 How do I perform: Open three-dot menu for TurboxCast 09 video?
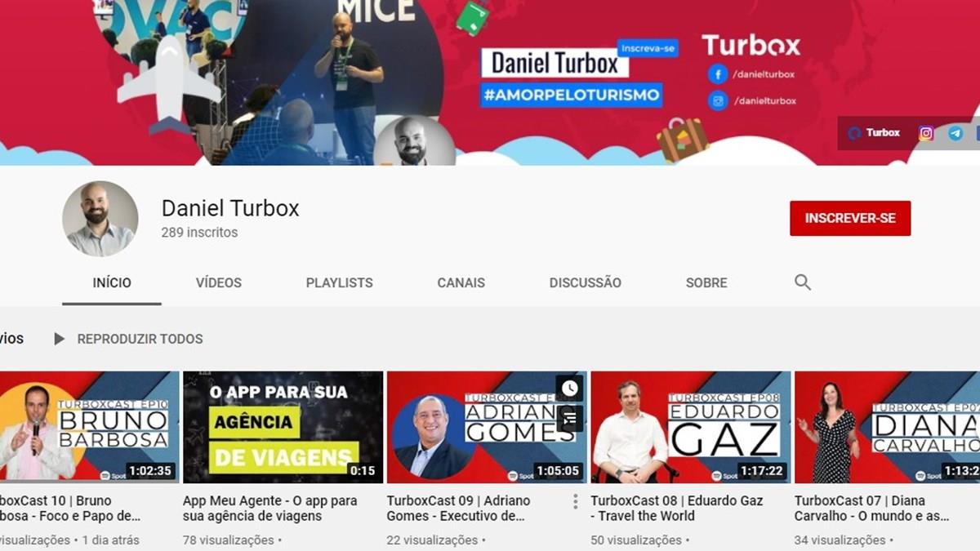[x=575, y=501]
